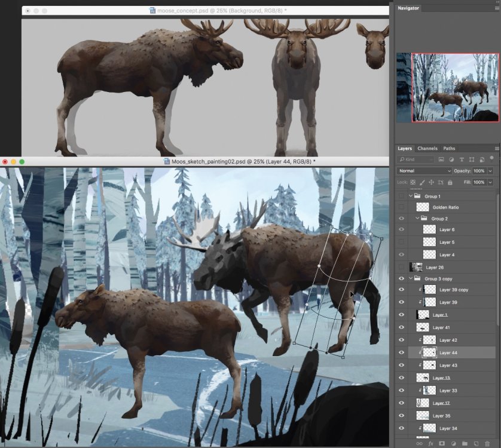Click the Layer 33 thumbnail
Image resolution: width=501 pixels, height=448 pixels.
(x=429, y=390)
